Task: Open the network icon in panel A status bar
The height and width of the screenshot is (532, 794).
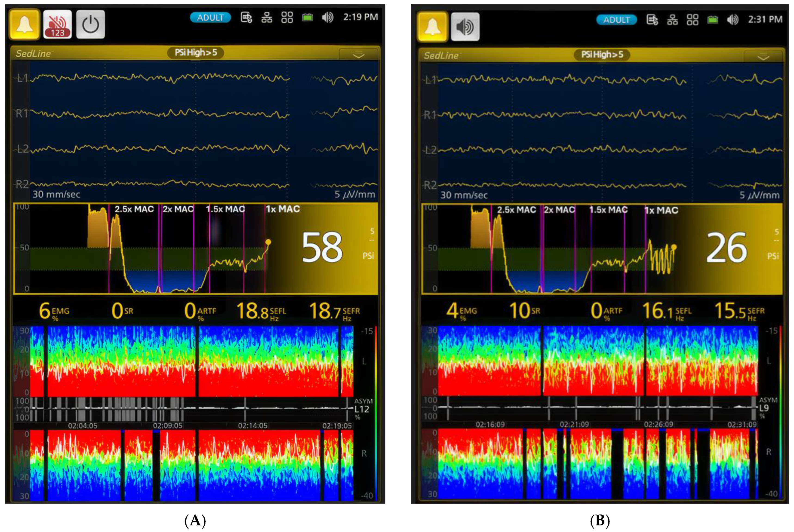Action: pos(266,18)
